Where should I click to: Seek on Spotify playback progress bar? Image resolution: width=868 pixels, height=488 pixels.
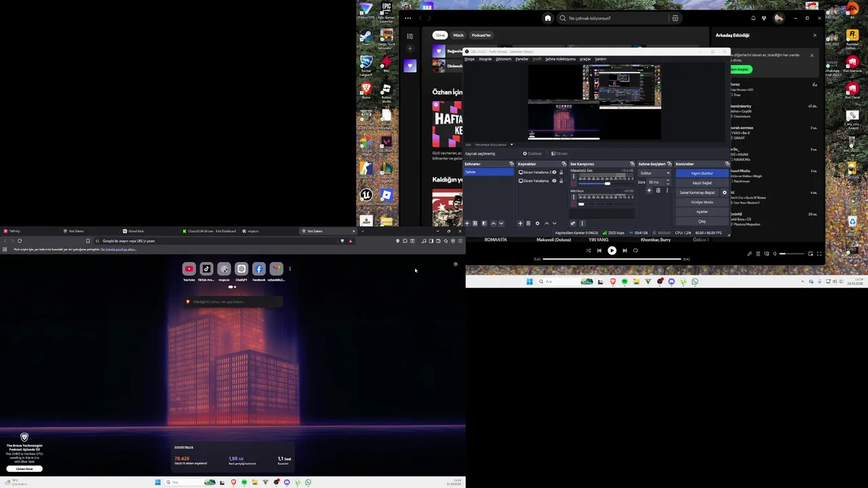point(612,259)
